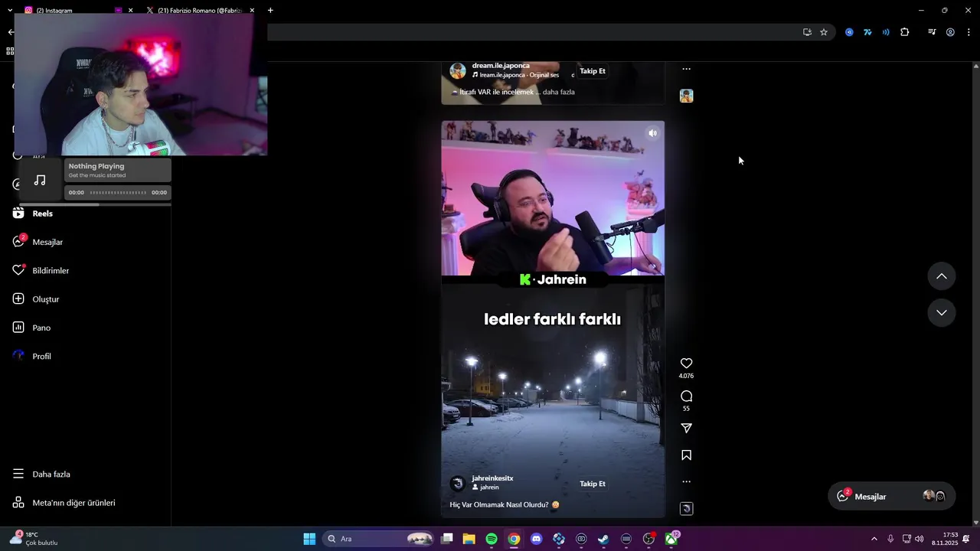Save the reel with bookmark icon
This screenshot has width=980, height=551.
point(686,455)
